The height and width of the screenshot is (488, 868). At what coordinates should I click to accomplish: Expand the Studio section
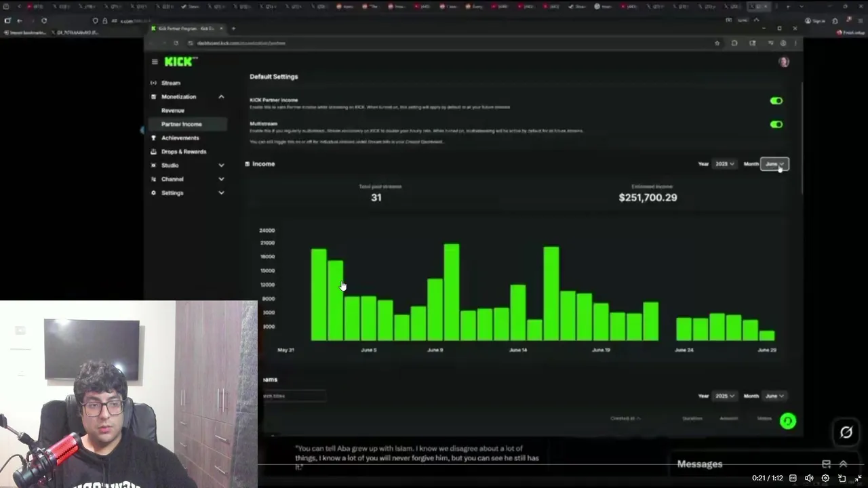[x=221, y=165]
